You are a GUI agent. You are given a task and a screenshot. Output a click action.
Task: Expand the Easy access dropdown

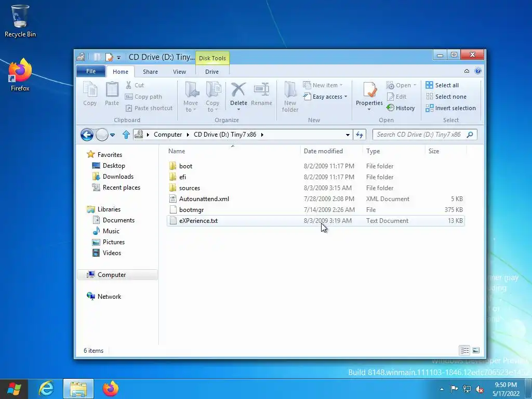345,97
